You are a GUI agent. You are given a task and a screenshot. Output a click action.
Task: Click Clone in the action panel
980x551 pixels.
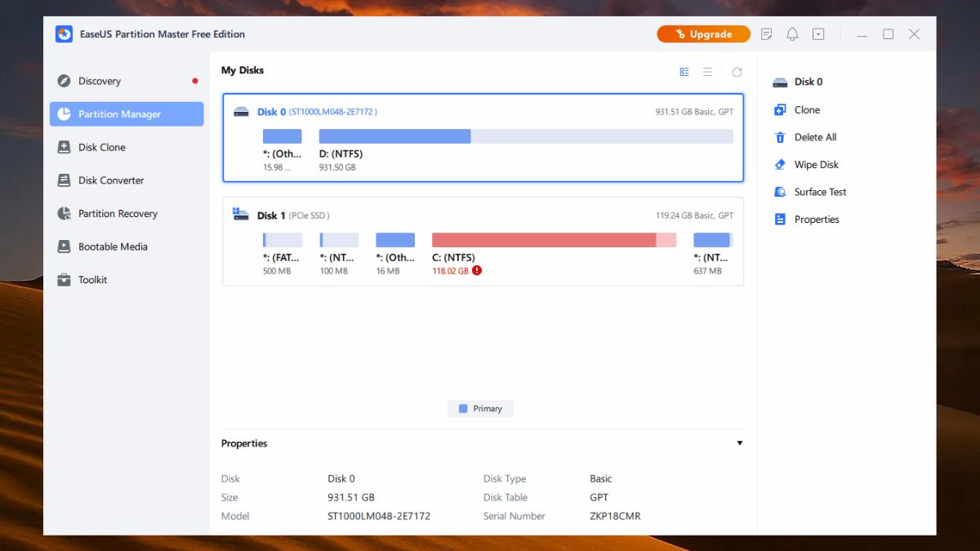point(807,109)
